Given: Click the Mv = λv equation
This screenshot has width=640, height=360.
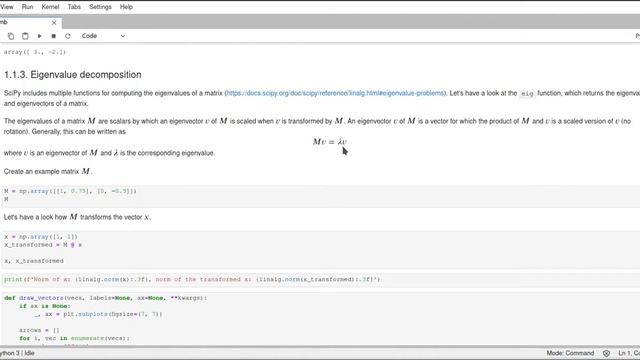Looking at the screenshot, I should [x=329, y=142].
